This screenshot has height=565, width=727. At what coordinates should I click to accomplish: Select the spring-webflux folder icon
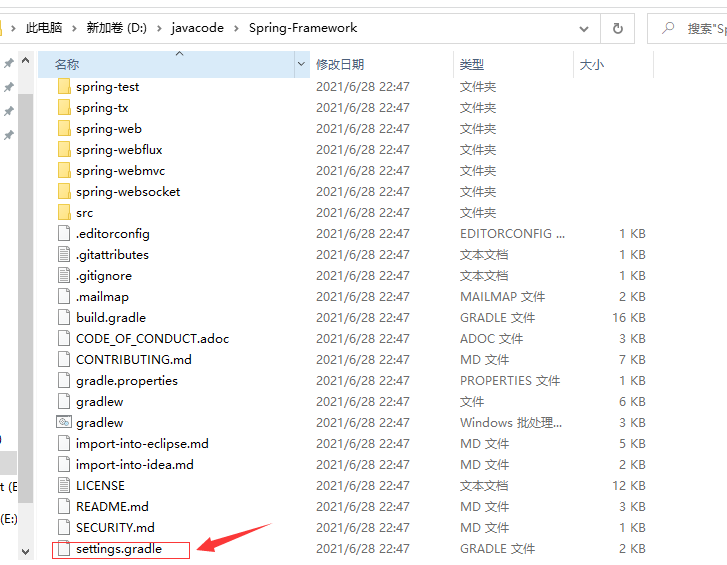(x=64, y=150)
